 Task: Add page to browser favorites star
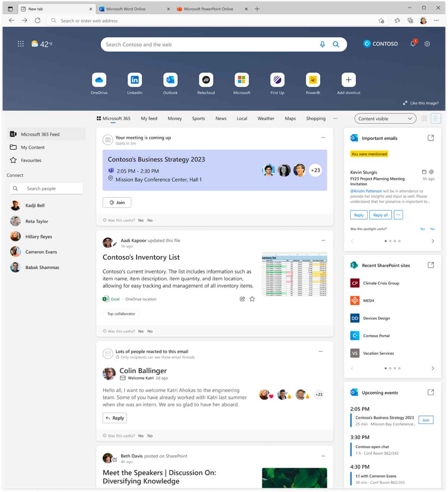tap(381, 21)
